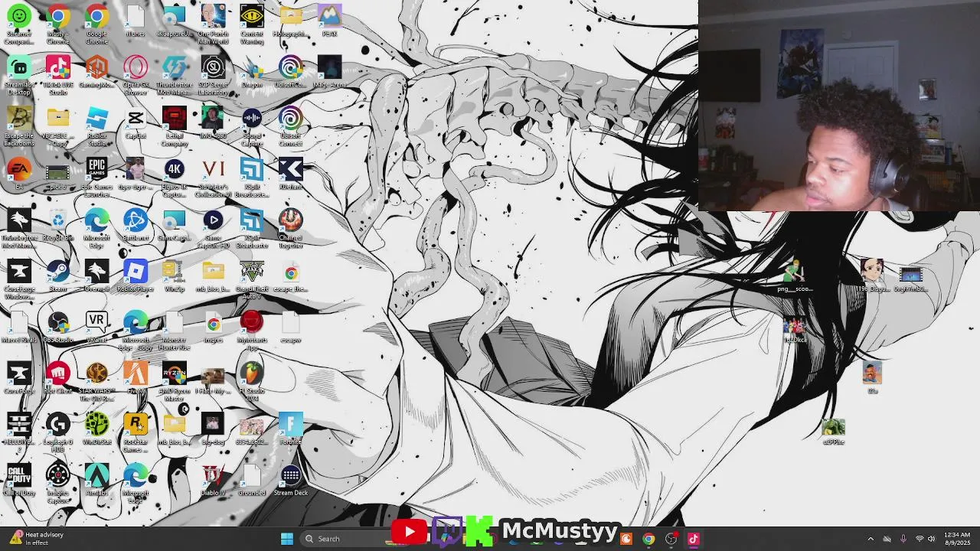980x551 pixels.
Task: Launch Battle.net desktop shortcut
Action: pos(136,226)
